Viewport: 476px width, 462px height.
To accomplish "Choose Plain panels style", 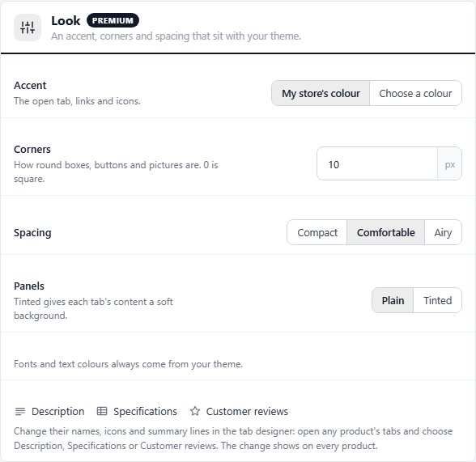I will 393,300.
